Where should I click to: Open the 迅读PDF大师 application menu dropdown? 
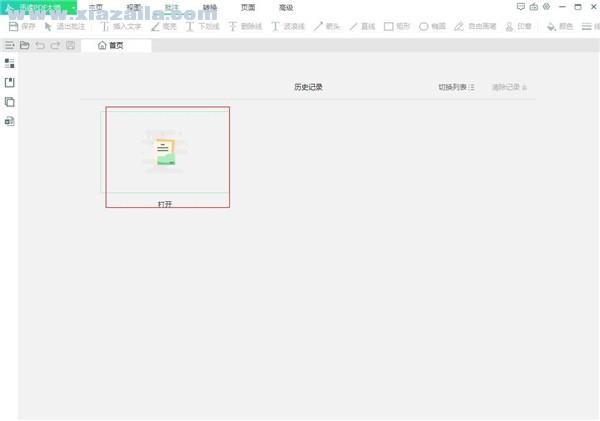pos(38,7)
